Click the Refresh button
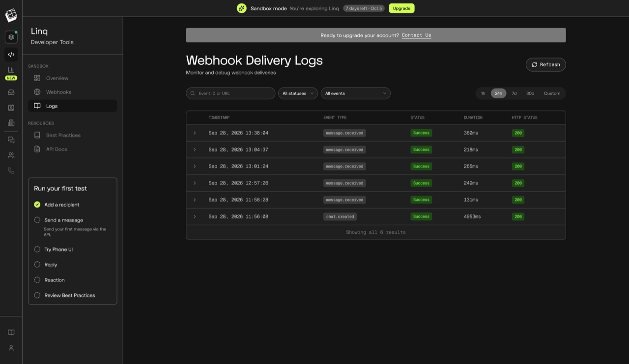Screen dimensions: 629x364 point(545,65)
